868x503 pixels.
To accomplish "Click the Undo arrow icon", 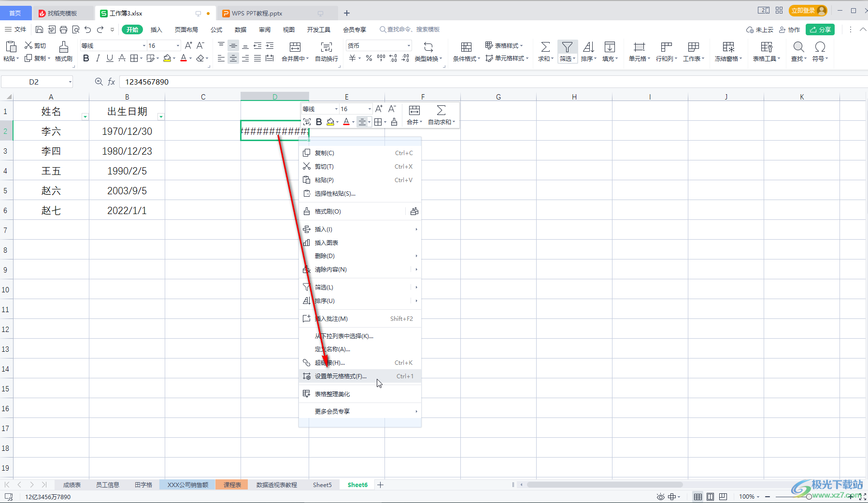I will (87, 29).
